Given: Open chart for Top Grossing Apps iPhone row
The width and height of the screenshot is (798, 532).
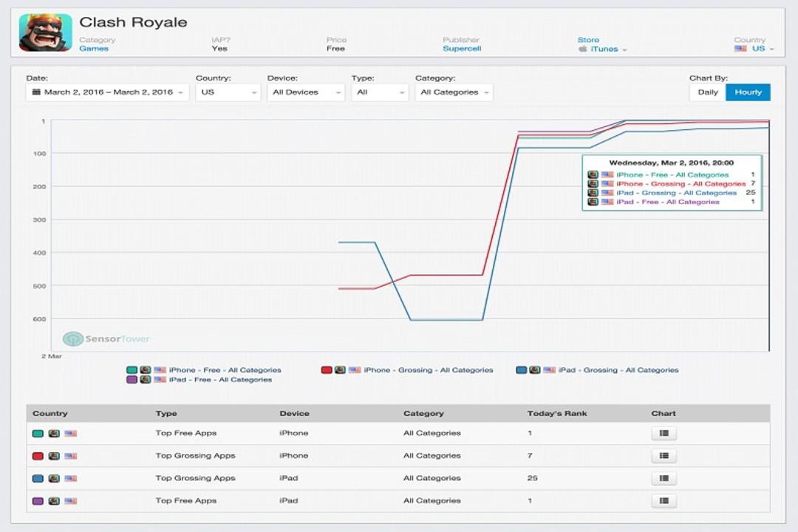Looking at the screenshot, I should 664,456.
